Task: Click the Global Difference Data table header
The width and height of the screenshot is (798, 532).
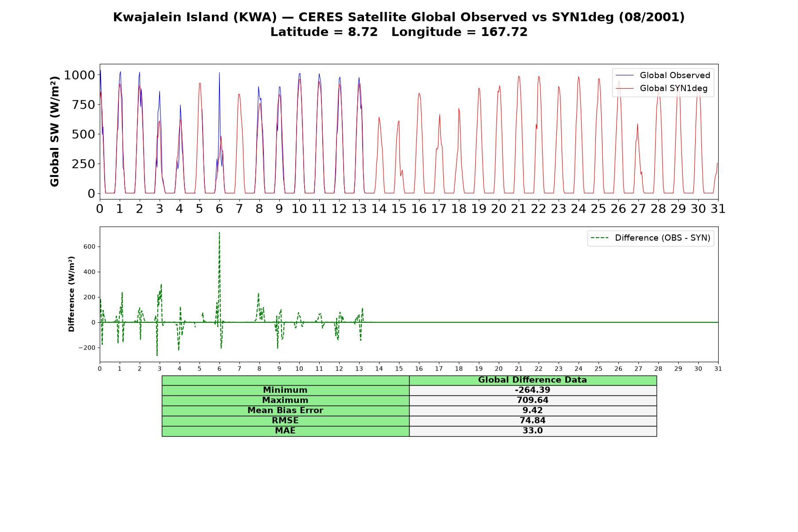Action: click(x=532, y=380)
